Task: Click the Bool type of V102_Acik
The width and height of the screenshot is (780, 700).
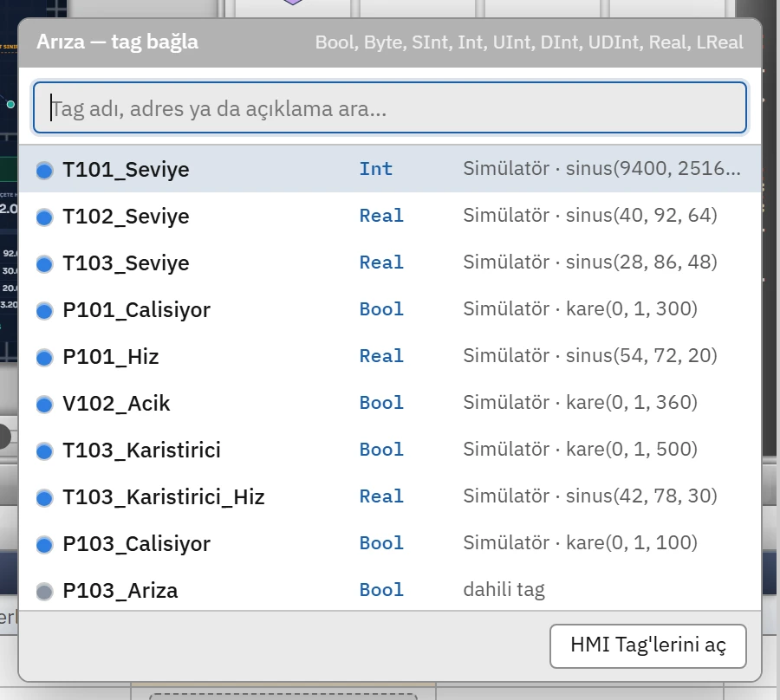Action: [x=381, y=403]
